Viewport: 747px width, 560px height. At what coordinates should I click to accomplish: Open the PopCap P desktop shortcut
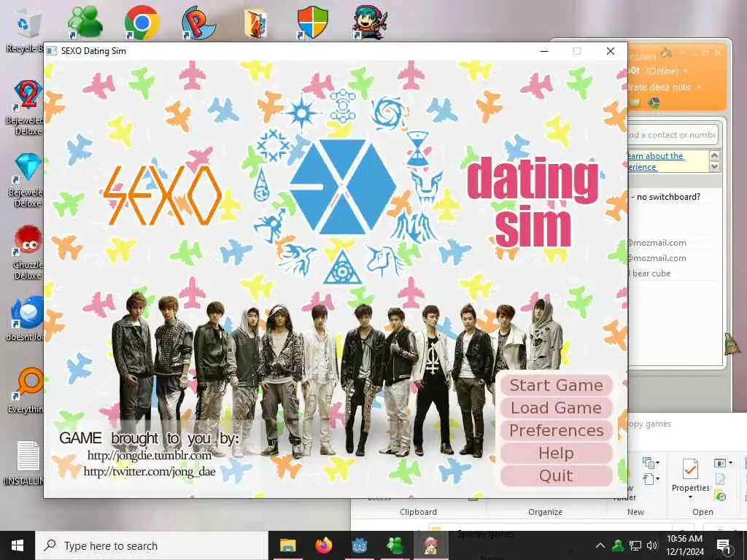198,23
